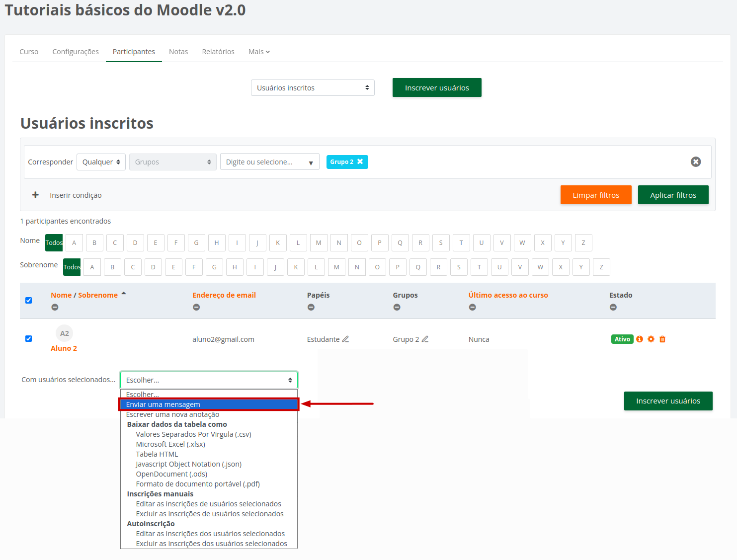Toggle the select-all checkbox in table header
This screenshot has height=560, width=737.
(x=29, y=300)
